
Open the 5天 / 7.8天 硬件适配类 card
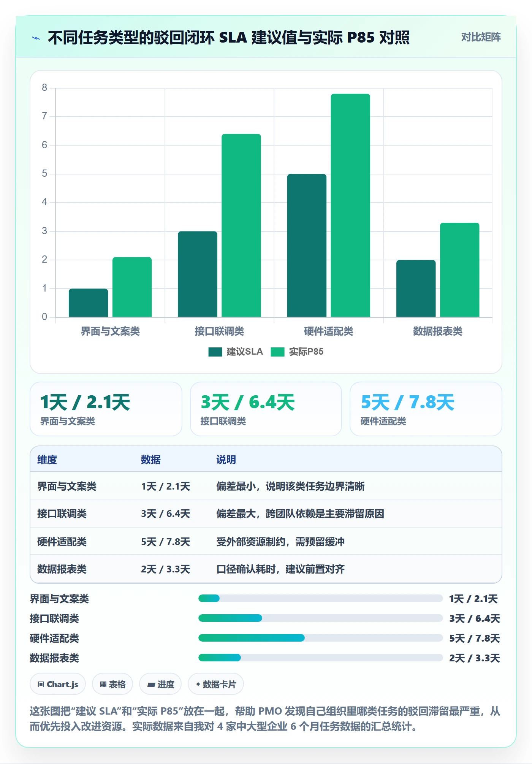[x=426, y=409]
